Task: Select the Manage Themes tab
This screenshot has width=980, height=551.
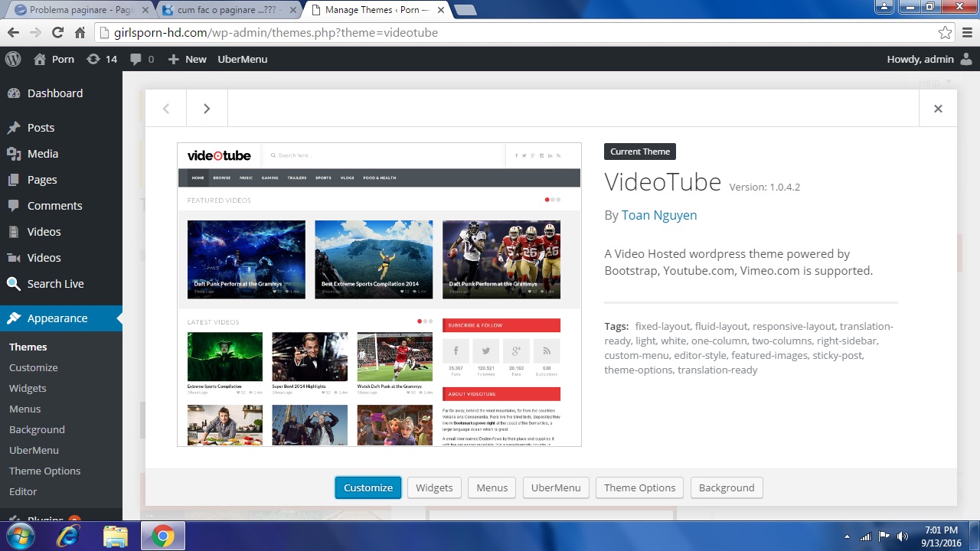Action: pos(377,10)
